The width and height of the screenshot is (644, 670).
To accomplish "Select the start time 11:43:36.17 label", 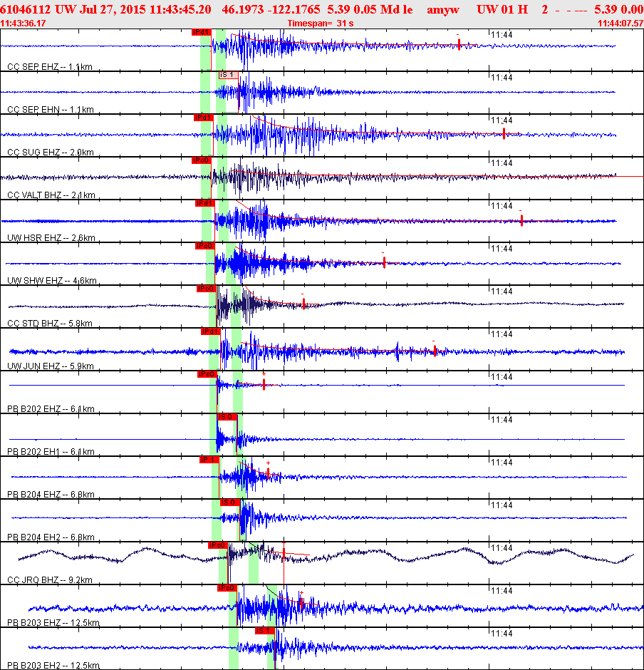I will click(24, 24).
